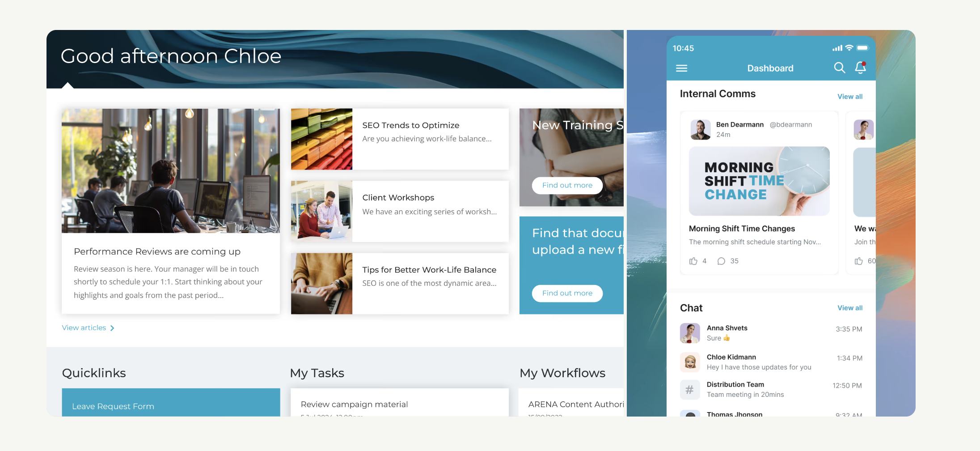Open Anna Shvets chat conversation
980x451 pixels.
[x=771, y=333]
